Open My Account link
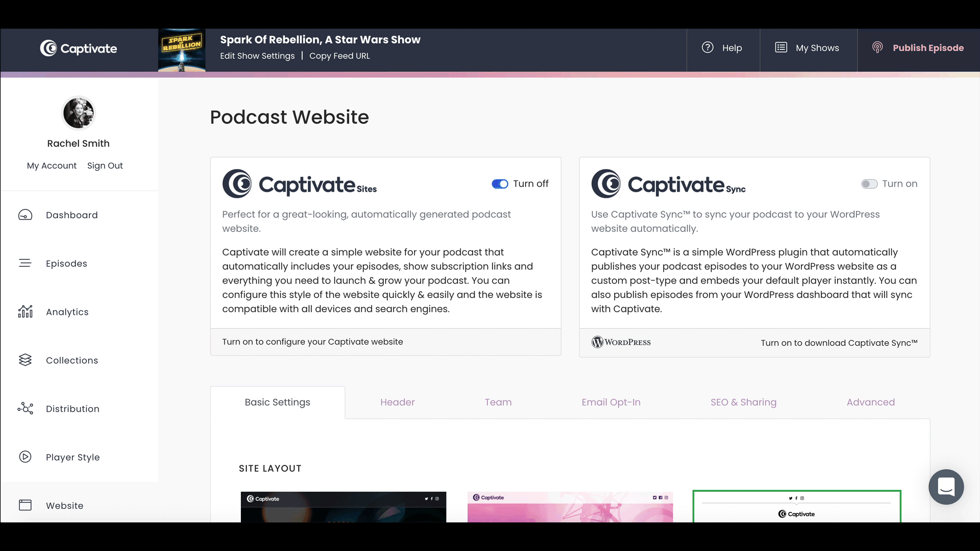This screenshot has width=980, height=551. click(52, 165)
